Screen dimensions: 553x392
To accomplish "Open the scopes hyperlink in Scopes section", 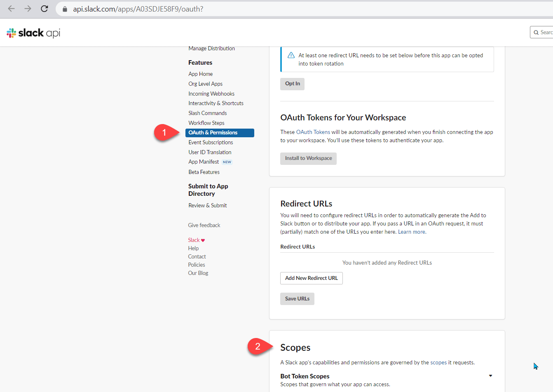I will pos(438,363).
